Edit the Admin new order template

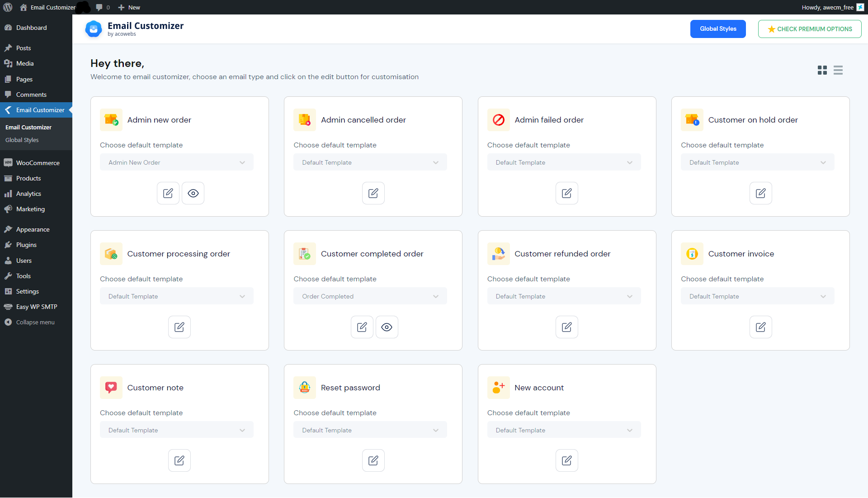click(x=168, y=193)
